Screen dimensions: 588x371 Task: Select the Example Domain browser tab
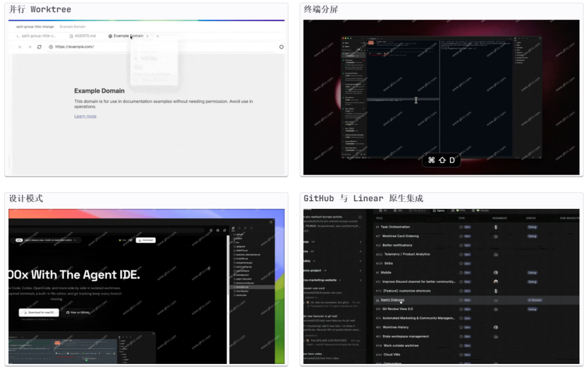(126, 36)
